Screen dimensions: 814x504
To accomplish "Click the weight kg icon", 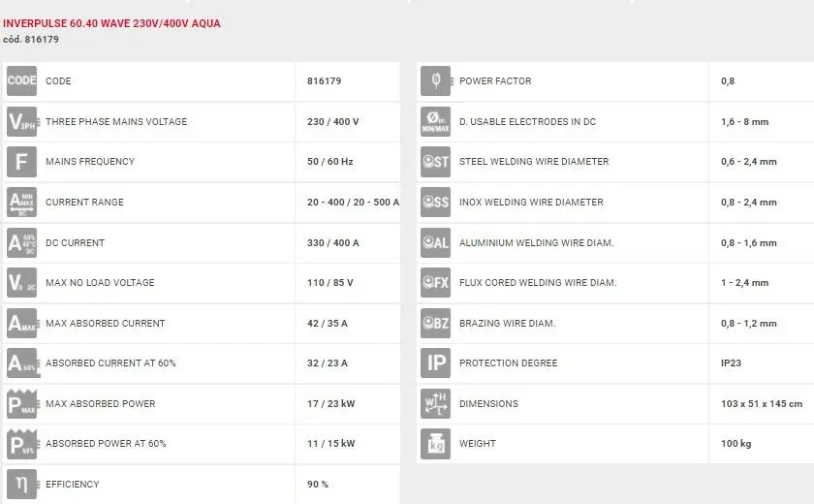I will [435, 444].
